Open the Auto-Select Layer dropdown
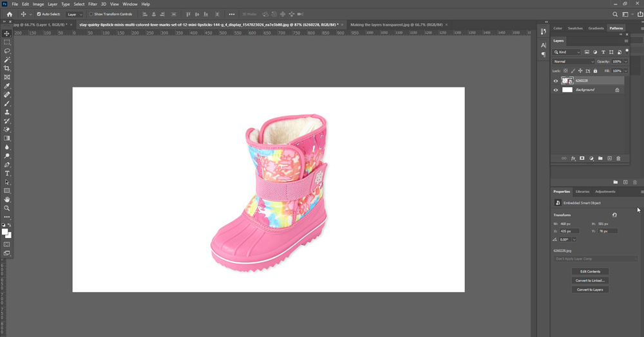Screen dimensions: 644x337 [x=75, y=14]
